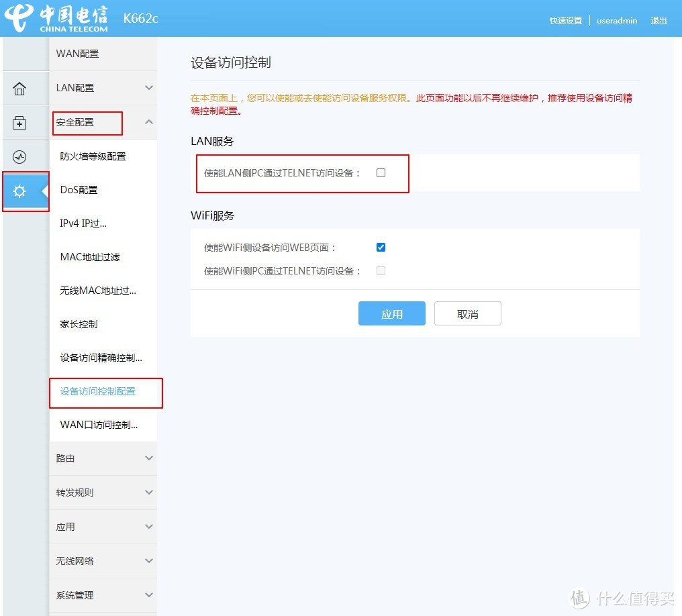The width and height of the screenshot is (682, 616).
Task: Open the network add panel icon
Action: point(19,122)
